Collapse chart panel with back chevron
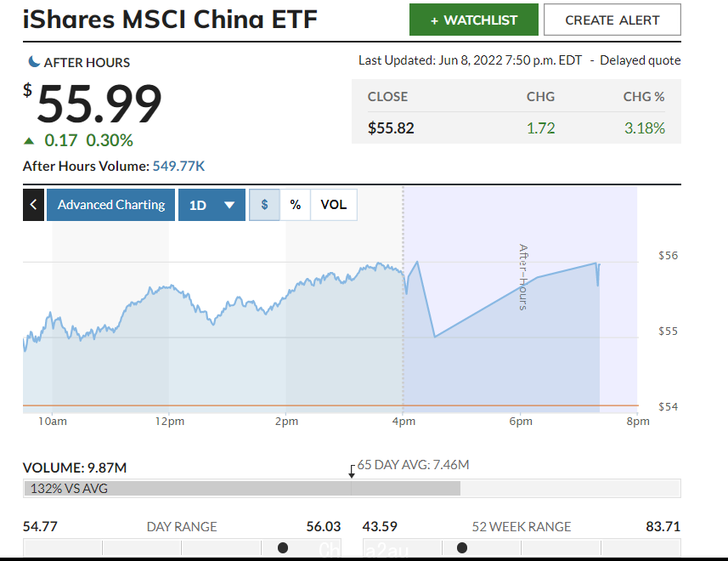Image resolution: width=728 pixels, height=561 pixels. tap(33, 205)
